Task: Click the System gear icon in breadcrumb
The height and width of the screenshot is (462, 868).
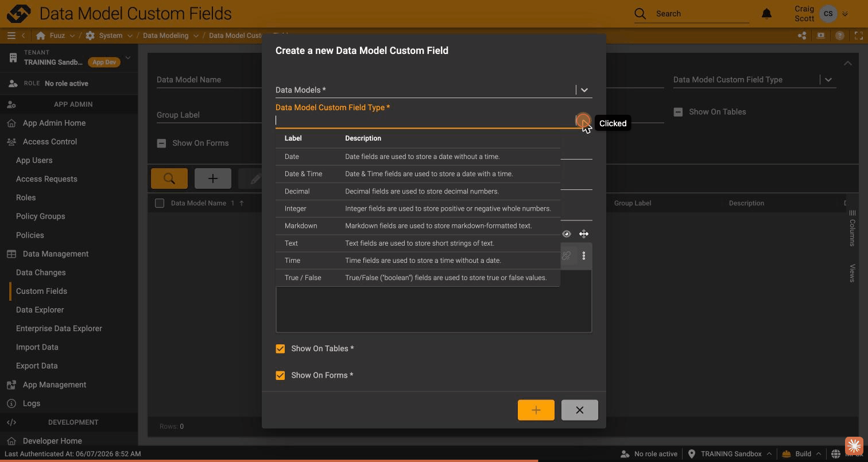Action: pyautogui.click(x=90, y=36)
